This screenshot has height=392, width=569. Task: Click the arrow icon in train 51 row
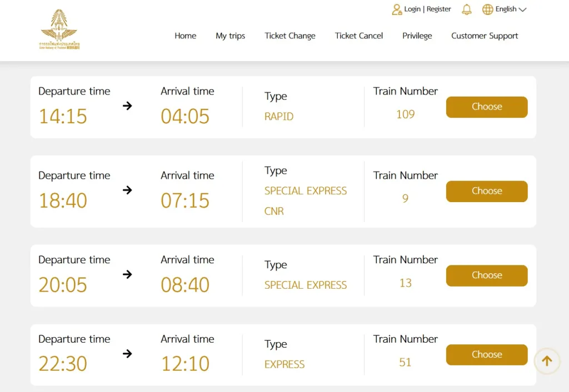point(127,354)
